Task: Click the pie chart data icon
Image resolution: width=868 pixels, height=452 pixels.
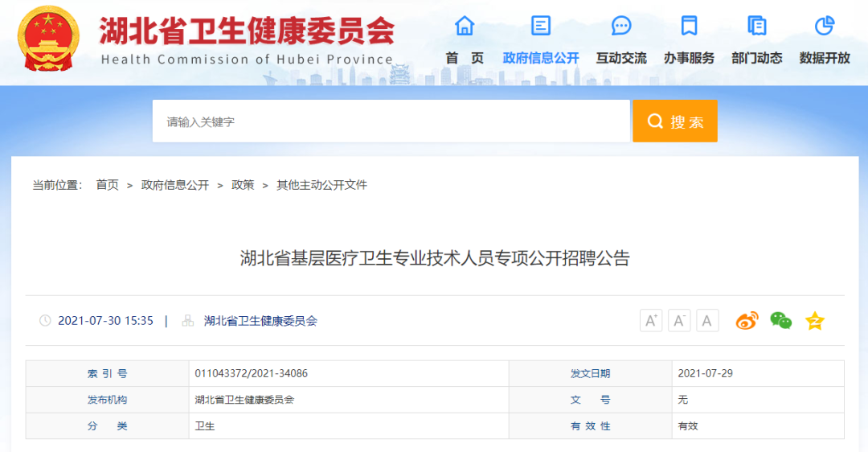Action: pos(825,26)
